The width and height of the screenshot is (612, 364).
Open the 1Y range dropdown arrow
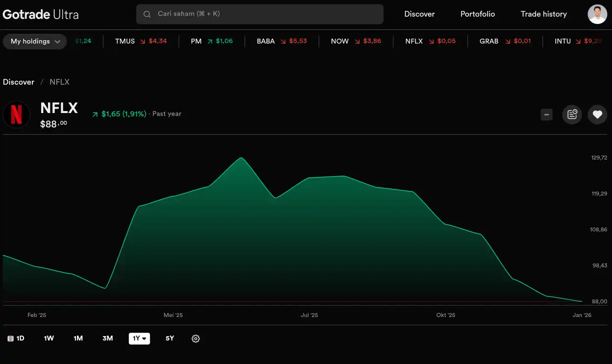click(144, 339)
